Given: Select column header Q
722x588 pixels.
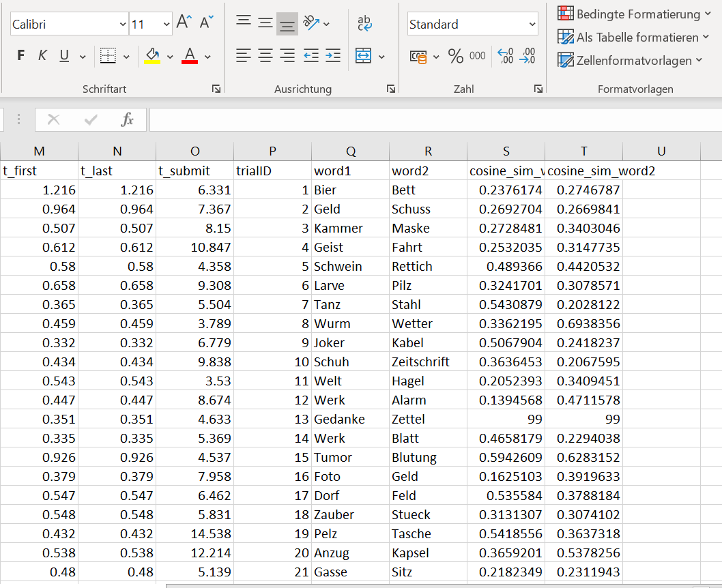Looking at the screenshot, I should (351, 151).
